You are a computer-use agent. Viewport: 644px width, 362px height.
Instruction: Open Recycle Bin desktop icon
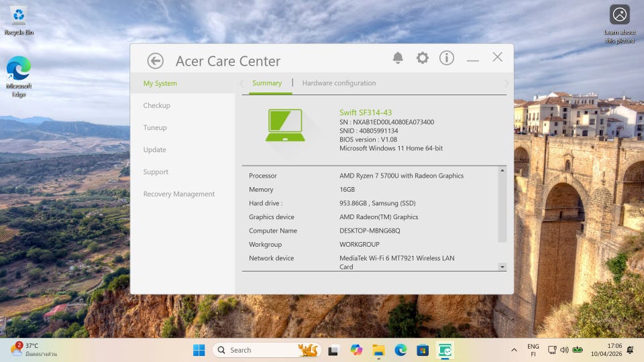[19, 21]
